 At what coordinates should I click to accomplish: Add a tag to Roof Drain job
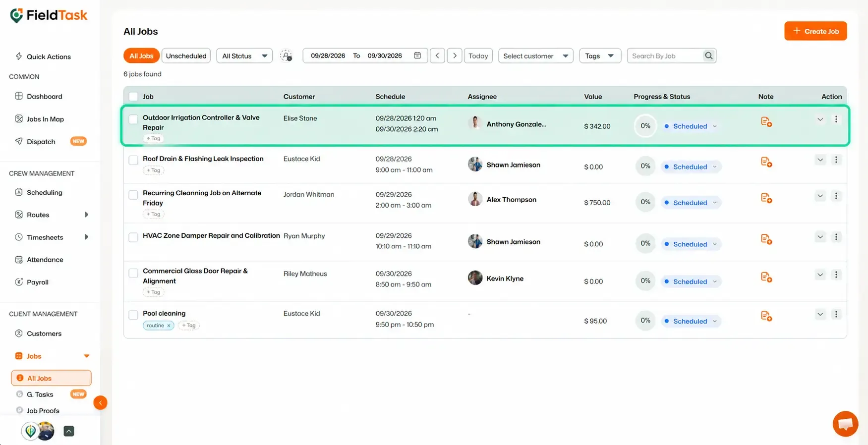pos(154,170)
